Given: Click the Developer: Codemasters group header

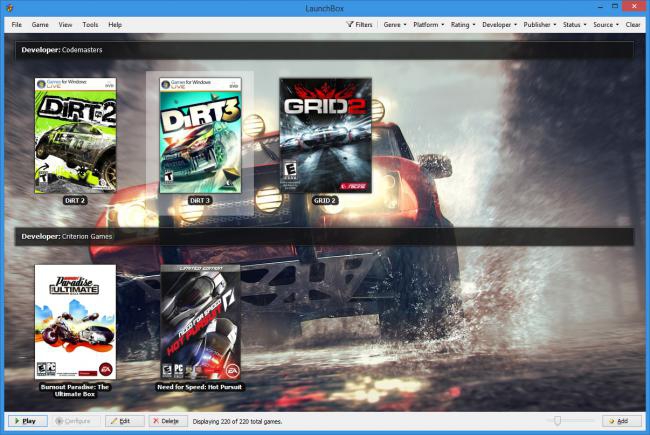Looking at the screenshot, I should click(x=324, y=50).
